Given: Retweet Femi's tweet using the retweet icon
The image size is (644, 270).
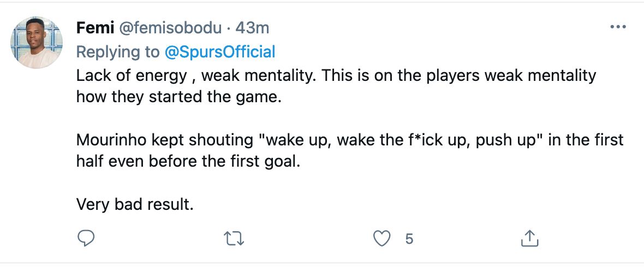Looking at the screenshot, I should click(x=235, y=238).
